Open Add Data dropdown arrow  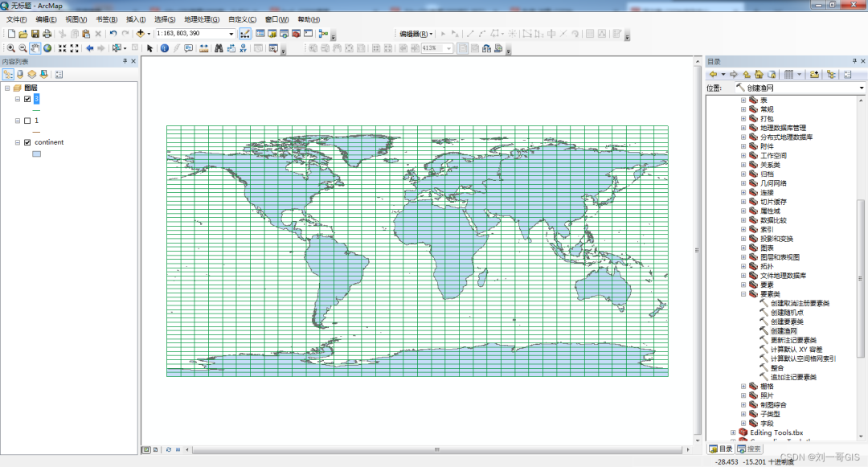pyautogui.click(x=149, y=34)
